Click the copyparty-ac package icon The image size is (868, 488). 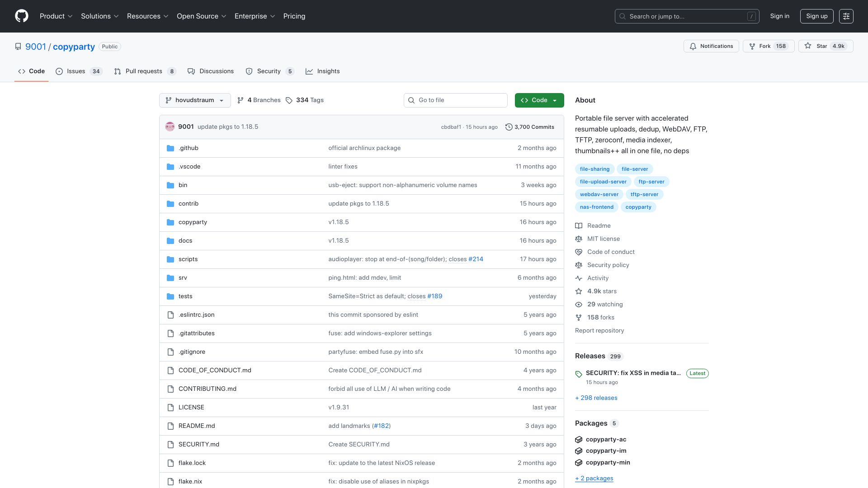(x=579, y=440)
